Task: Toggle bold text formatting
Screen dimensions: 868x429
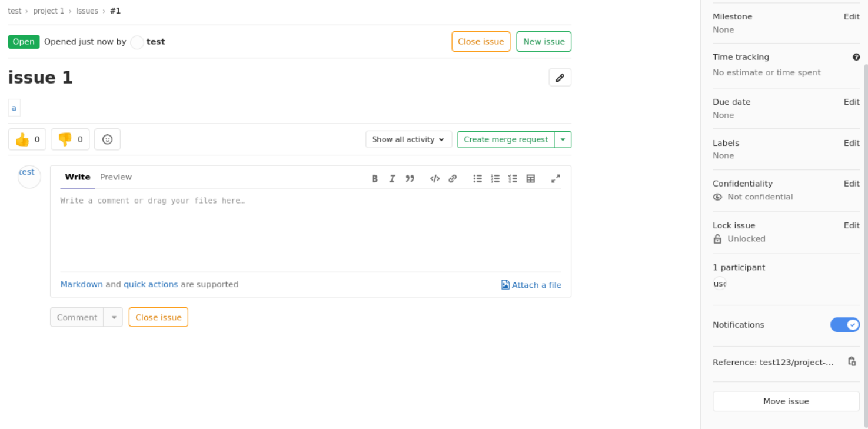Action: click(375, 178)
